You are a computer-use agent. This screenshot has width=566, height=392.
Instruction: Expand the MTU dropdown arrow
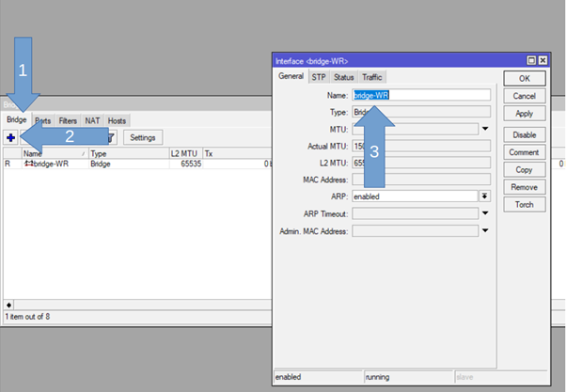click(x=485, y=129)
